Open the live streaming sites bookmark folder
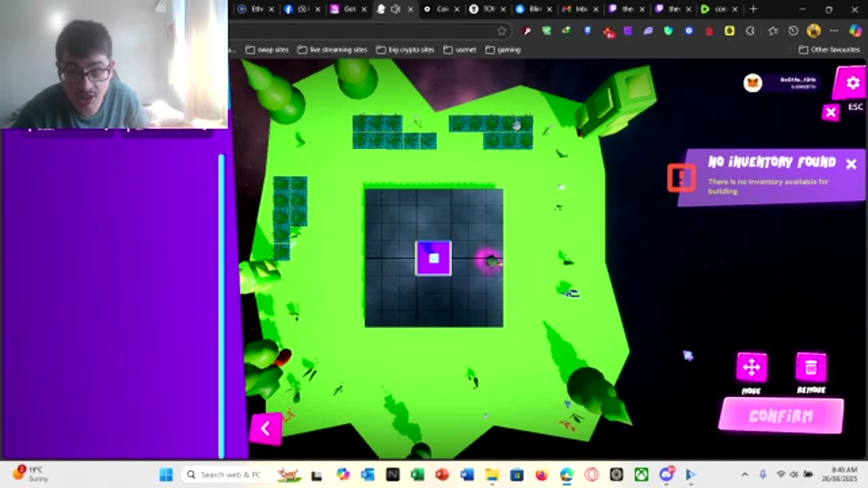 pos(332,49)
